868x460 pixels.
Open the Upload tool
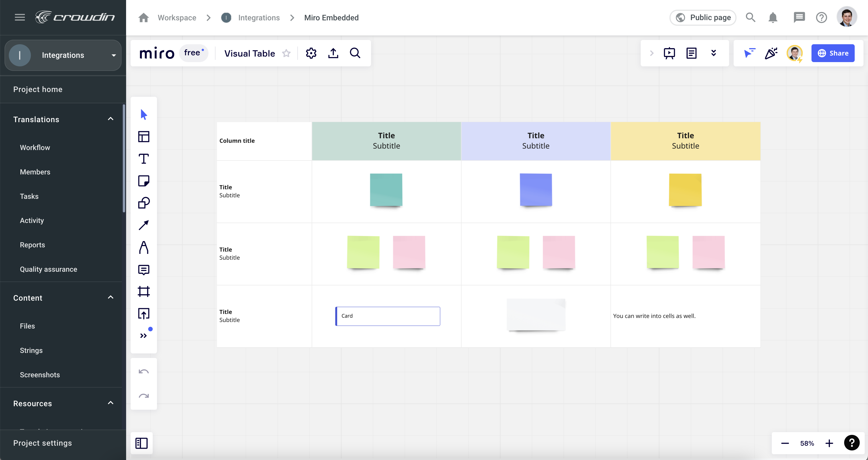click(144, 314)
